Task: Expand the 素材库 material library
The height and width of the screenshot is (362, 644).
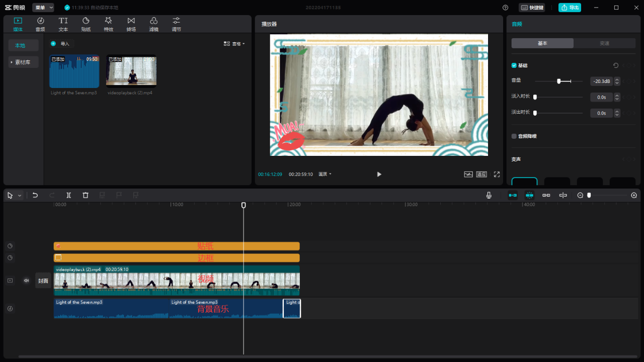Action: pyautogui.click(x=23, y=62)
